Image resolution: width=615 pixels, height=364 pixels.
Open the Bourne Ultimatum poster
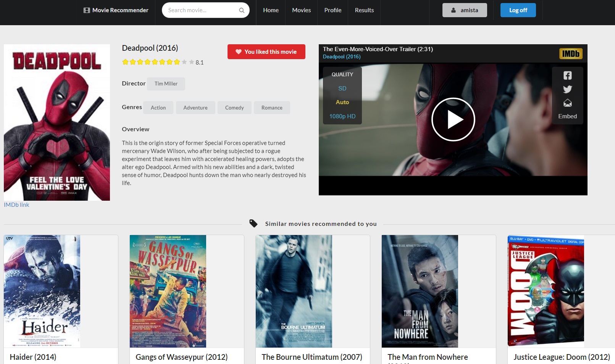pos(294,291)
